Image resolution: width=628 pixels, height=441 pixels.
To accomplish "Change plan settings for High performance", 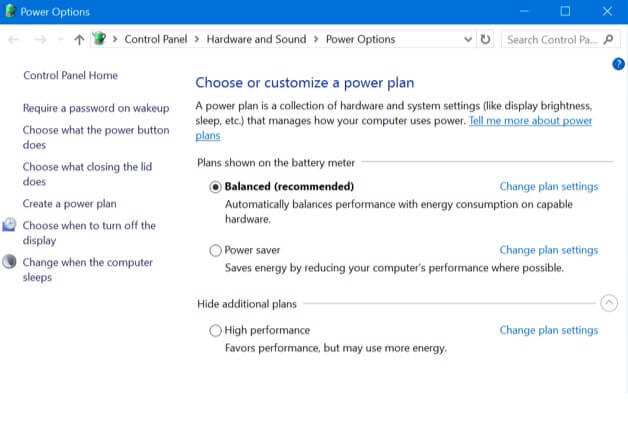I will click(549, 330).
